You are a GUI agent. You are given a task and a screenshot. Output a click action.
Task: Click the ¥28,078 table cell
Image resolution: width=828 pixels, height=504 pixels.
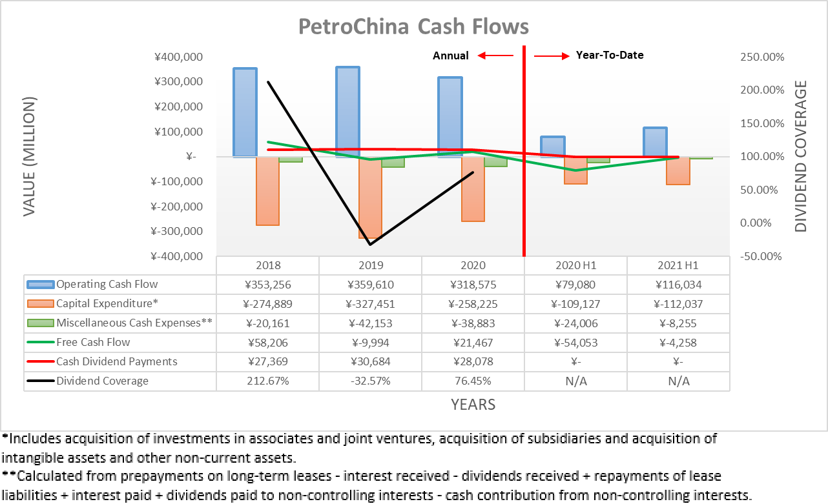click(x=473, y=362)
